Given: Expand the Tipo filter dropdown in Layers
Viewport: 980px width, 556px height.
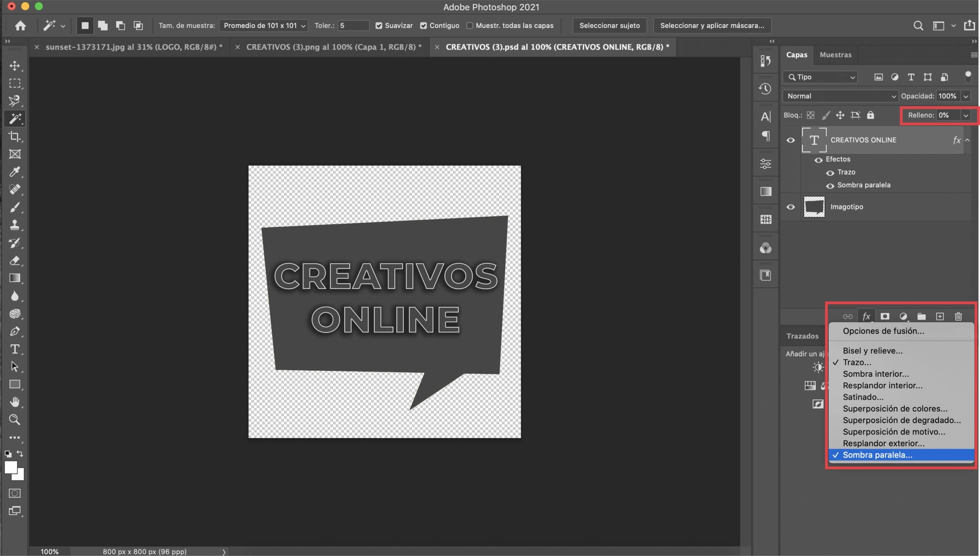Looking at the screenshot, I should pos(851,77).
